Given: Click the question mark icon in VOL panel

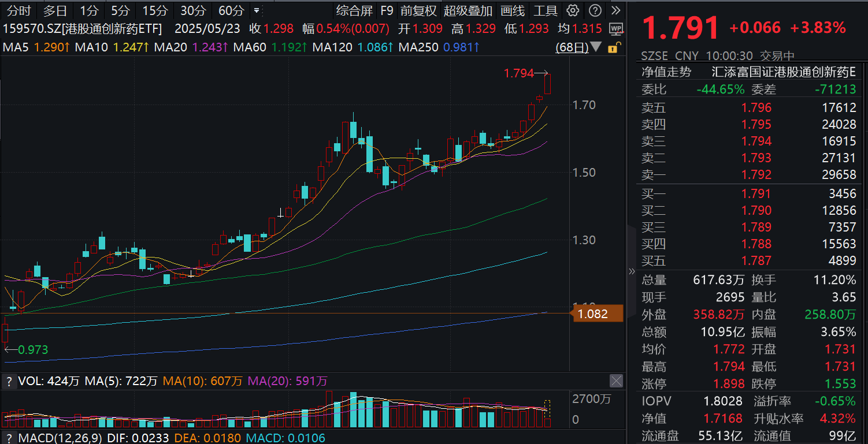Looking at the screenshot, I should point(10,381).
